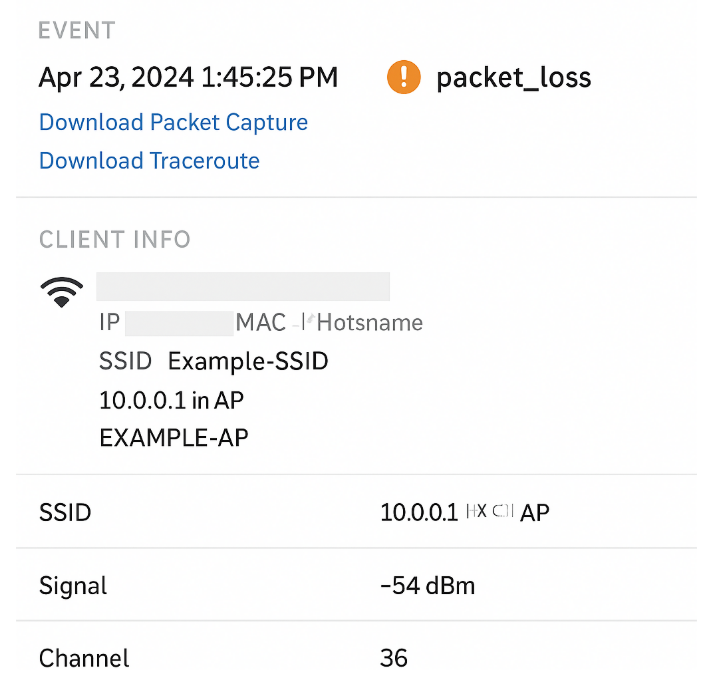Image resolution: width=721 pixels, height=689 pixels.
Task: Select the EXAMPLE-AP access point name
Action: pos(174,438)
